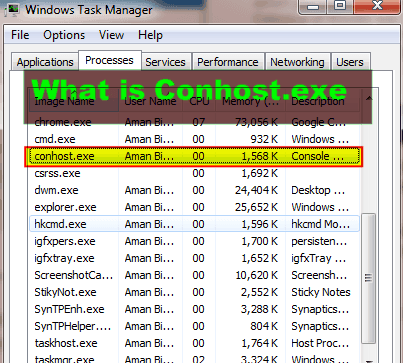Switch to the Services tab
The image size is (403, 363).
pyautogui.click(x=165, y=62)
